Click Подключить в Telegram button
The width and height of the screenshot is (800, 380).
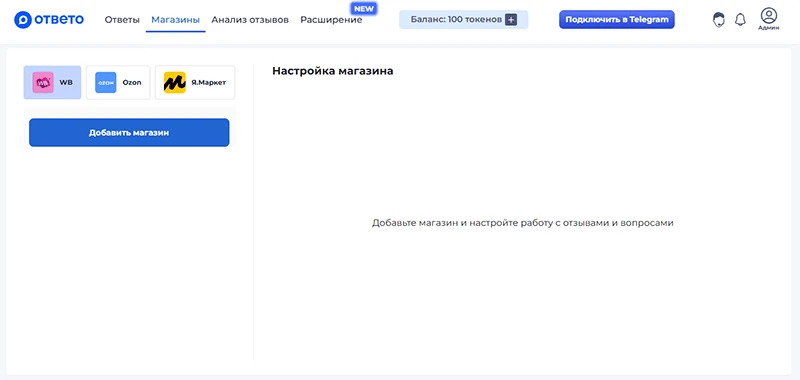(617, 19)
